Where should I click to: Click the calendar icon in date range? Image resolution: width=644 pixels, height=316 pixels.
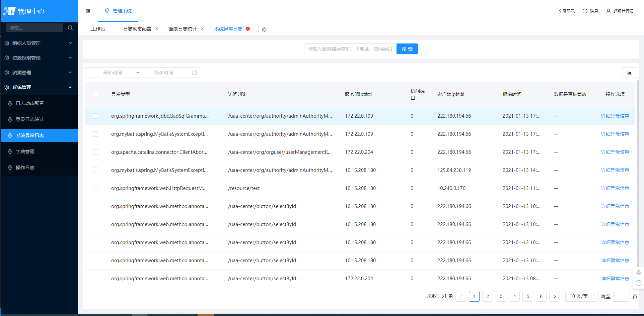(x=195, y=73)
